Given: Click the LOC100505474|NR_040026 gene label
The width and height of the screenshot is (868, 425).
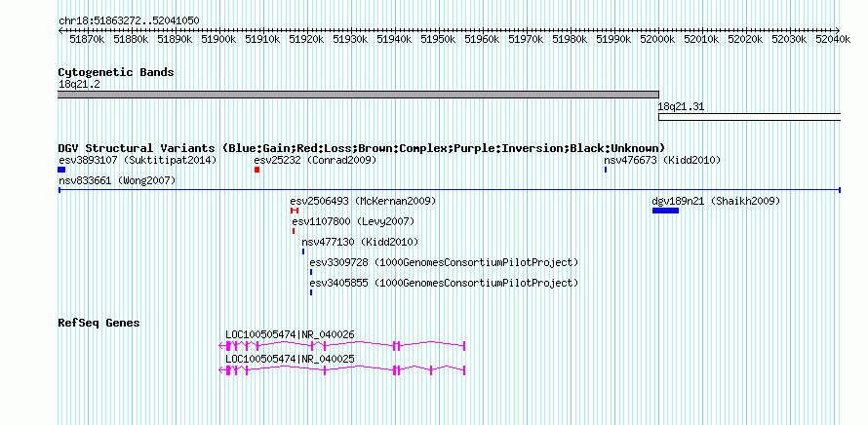Looking at the screenshot, I should [290, 334].
